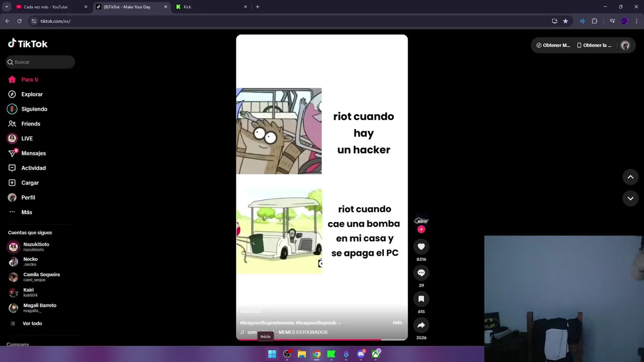Viewport: 644px width, 362px height.
Task: Click Obtener la app button
Action: click(x=594, y=45)
